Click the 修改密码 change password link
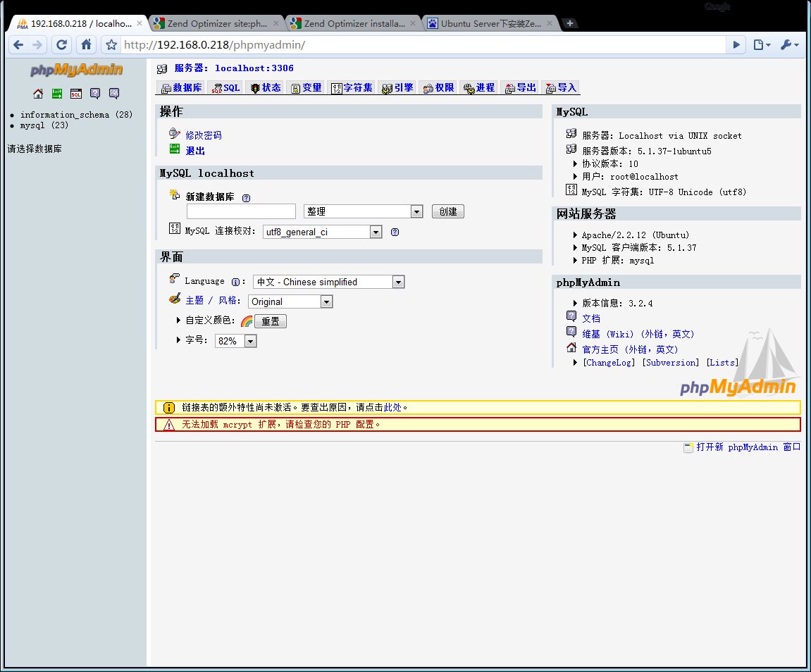811x672 pixels. [204, 135]
